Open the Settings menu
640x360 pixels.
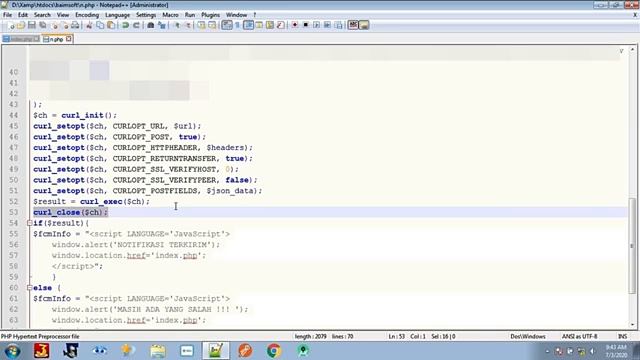[146, 15]
